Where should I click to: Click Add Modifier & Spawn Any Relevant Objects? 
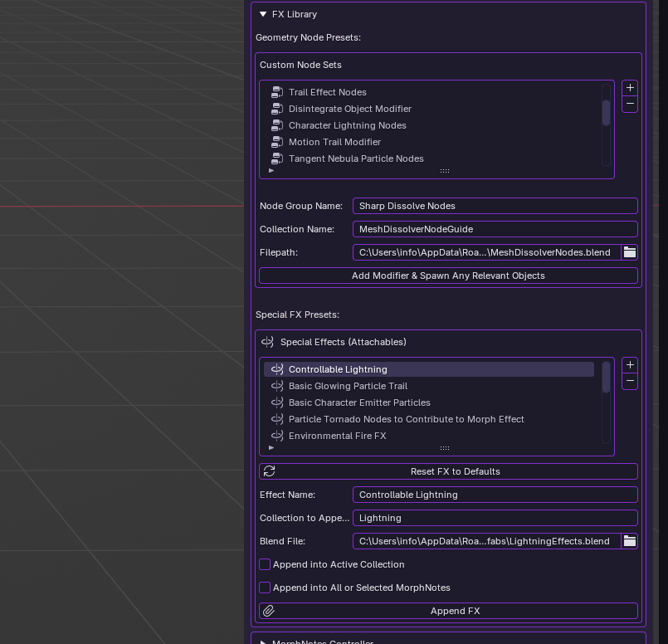(448, 276)
